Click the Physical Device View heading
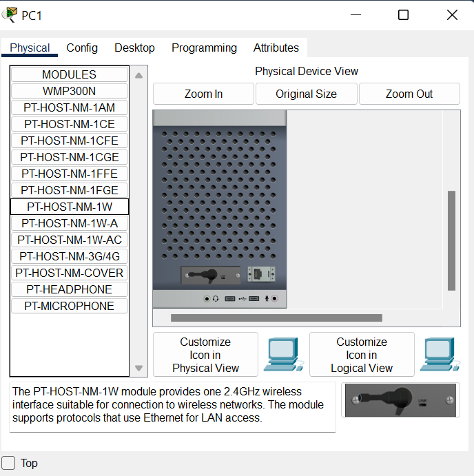Screen dimensions: 474x476 [x=307, y=72]
